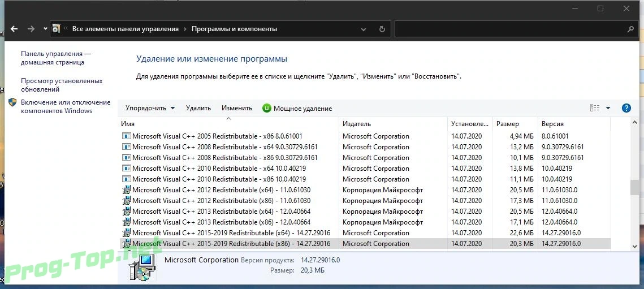Click size value '4,94 МБ'
Image resolution: width=644 pixels, height=289 pixels.
[x=521, y=136]
